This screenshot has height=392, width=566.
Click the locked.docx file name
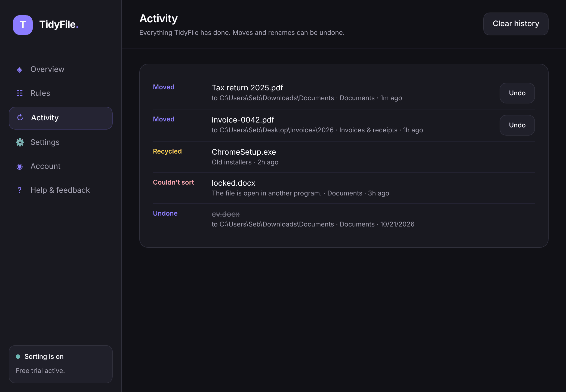coord(233,183)
